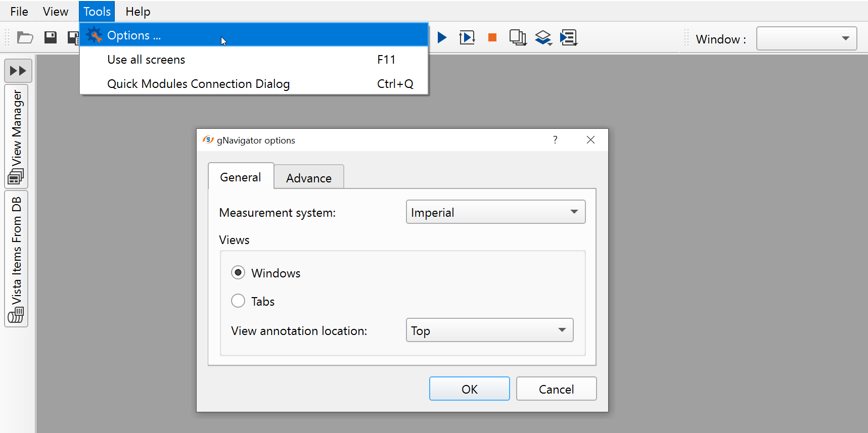868x433 pixels.
Task: Click the list with arrow toolbar icon
Action: [x=569, y=37]
